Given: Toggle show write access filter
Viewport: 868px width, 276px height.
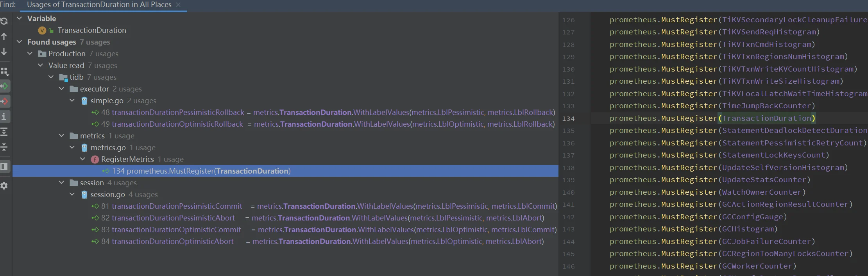Looking at the screenshot, I should 4,101.
